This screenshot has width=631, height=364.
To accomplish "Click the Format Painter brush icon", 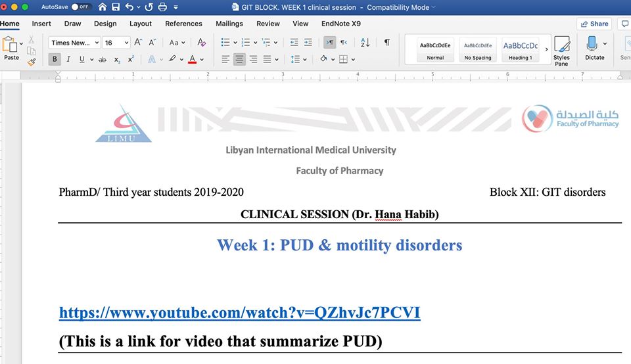I will pos(32,62).
